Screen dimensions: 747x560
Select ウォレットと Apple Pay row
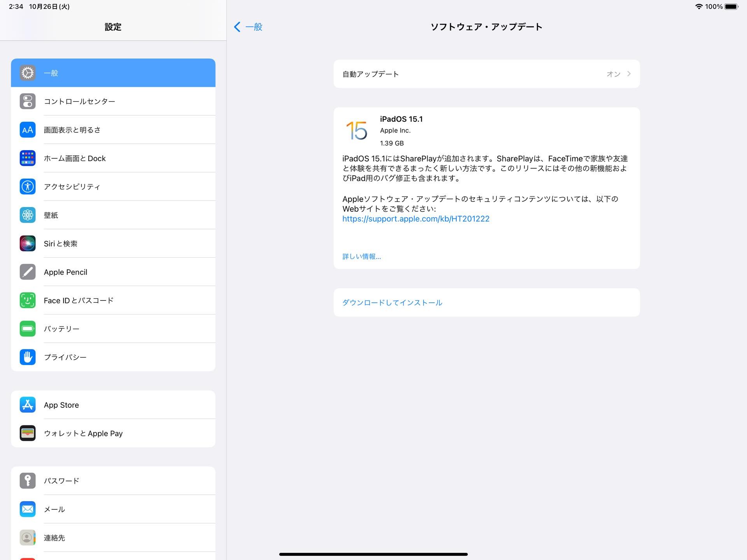[x=113, y=433]
